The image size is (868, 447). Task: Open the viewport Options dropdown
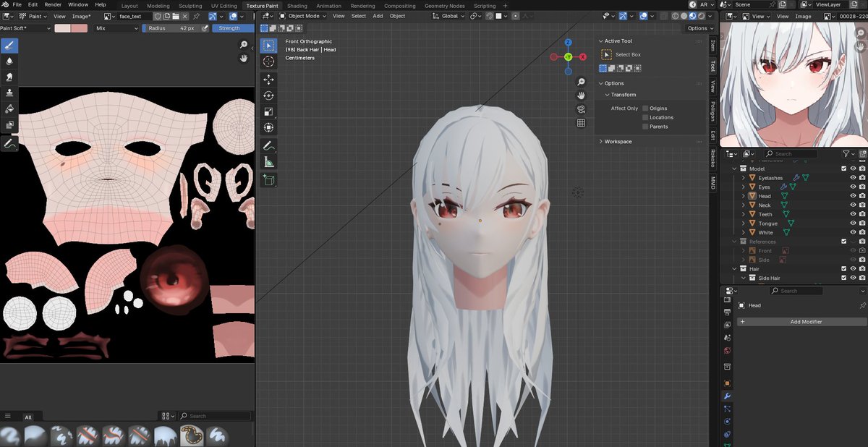(700, 28)
